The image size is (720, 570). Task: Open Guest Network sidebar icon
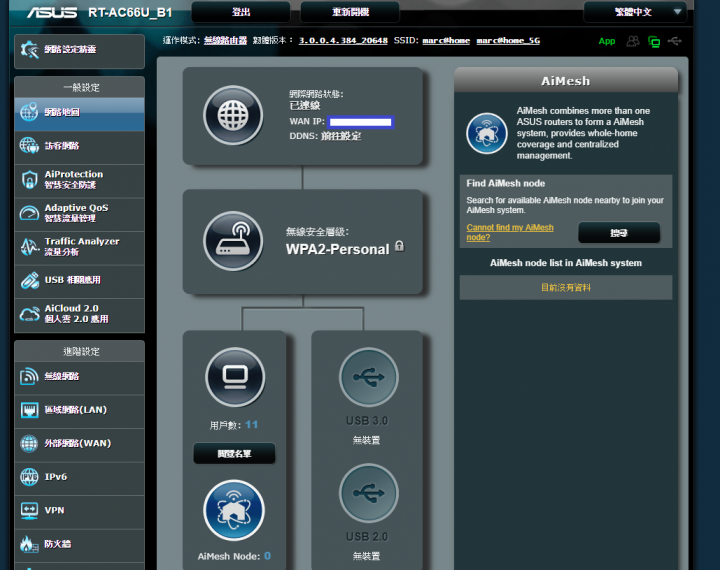coord(29,146)
